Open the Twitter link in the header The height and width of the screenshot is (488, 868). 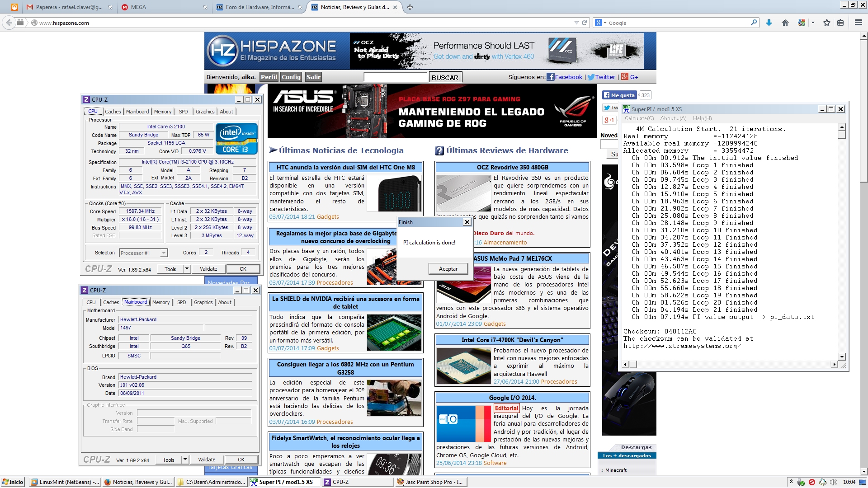click(605, 77)
